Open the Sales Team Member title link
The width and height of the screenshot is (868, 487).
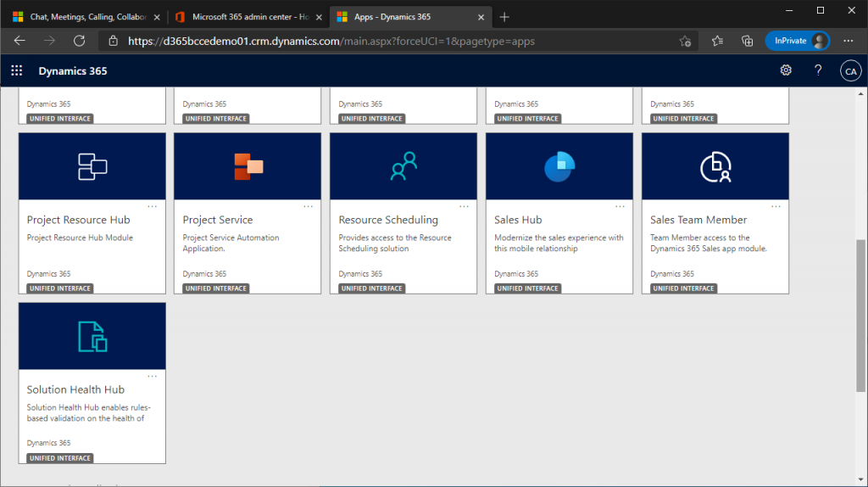coord(698,220)
